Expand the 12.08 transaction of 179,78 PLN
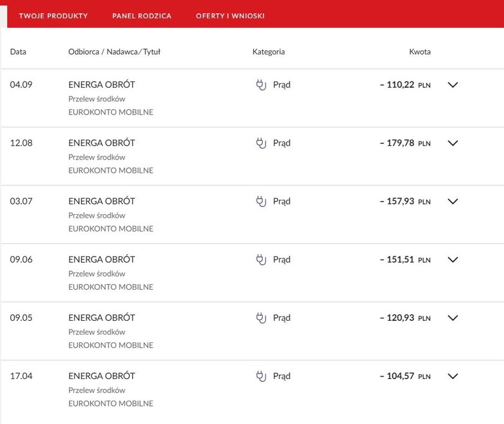This screenshot has width=504, height=424. tap(452, 143)
